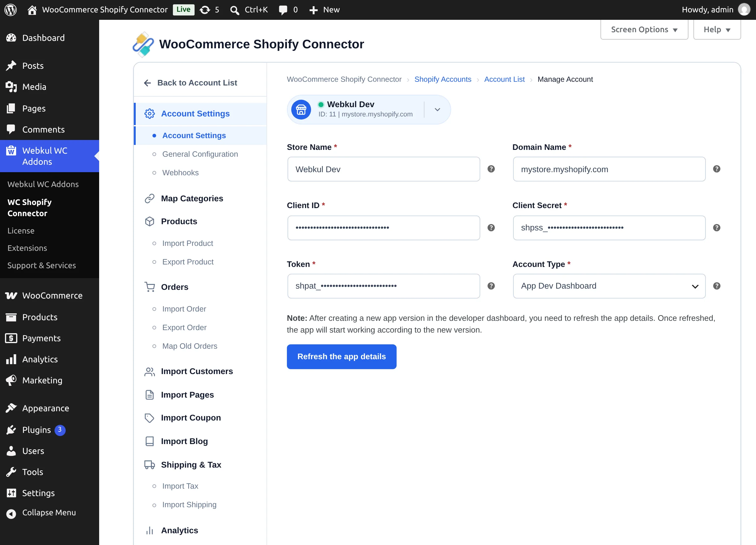Open WooCommerce in the admin sidebar
Image resolution: width=756 pixels, height=545 pixels.
50,296
